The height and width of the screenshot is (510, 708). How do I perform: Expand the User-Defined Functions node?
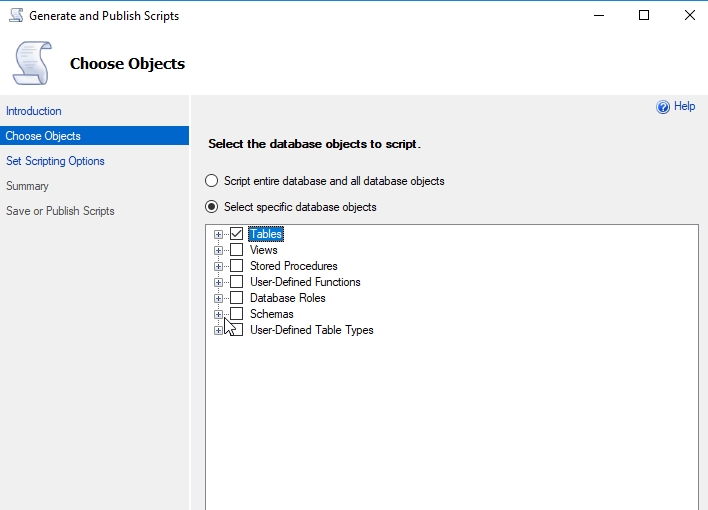218,282
